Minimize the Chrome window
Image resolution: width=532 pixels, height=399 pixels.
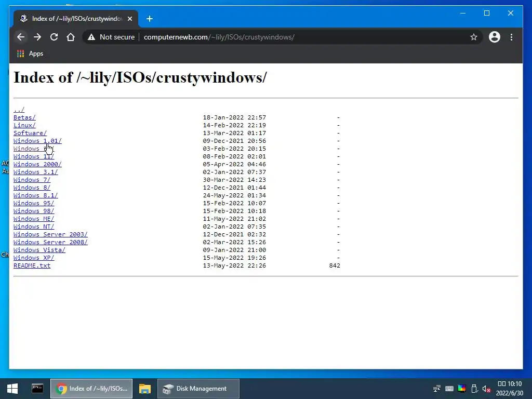tap(463, 13)
